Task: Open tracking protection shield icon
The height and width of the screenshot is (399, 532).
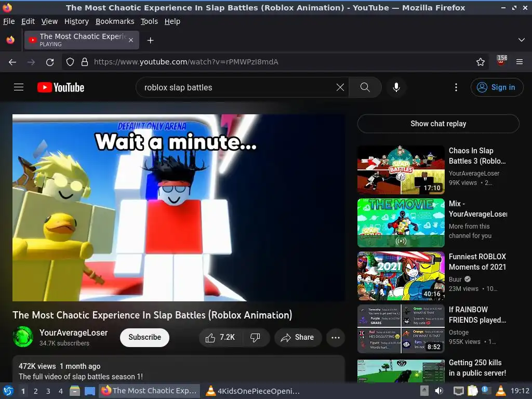Action: (70, 62)
